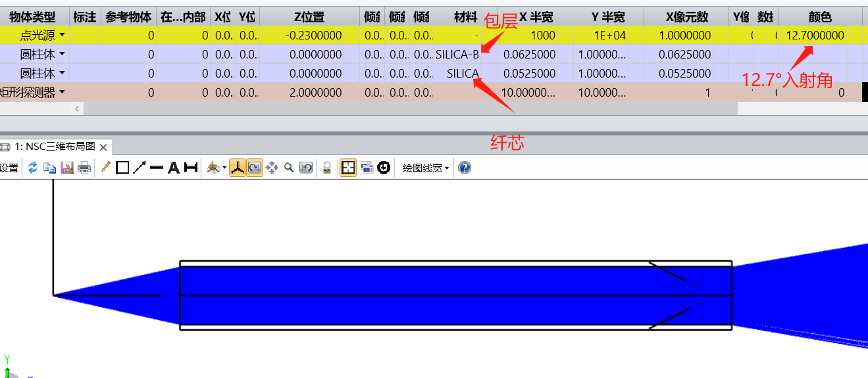Image resolution: width=868 pixels, height=378 pixels.
Task: Click the 参考物体 column header
Action: coord(128,17)
